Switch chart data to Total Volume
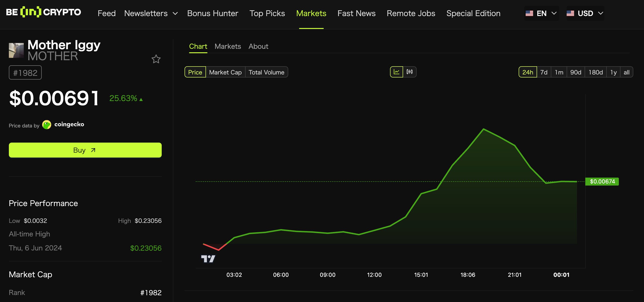The height and width of the screenshot is (302, 644). (267, 72)
